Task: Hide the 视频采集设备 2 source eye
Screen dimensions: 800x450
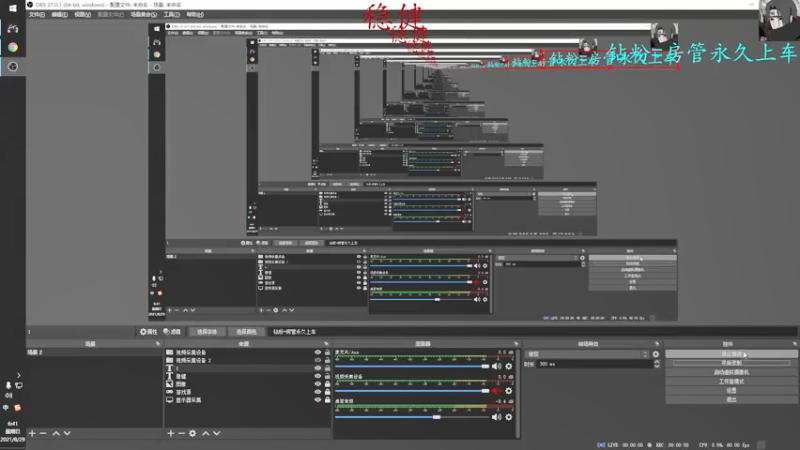Action: 318,360
